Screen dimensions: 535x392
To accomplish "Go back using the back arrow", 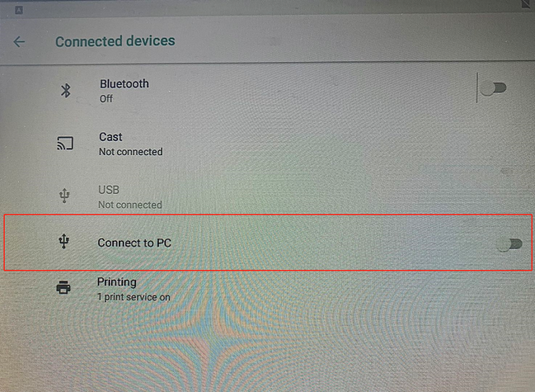I will tap(19, 42).
